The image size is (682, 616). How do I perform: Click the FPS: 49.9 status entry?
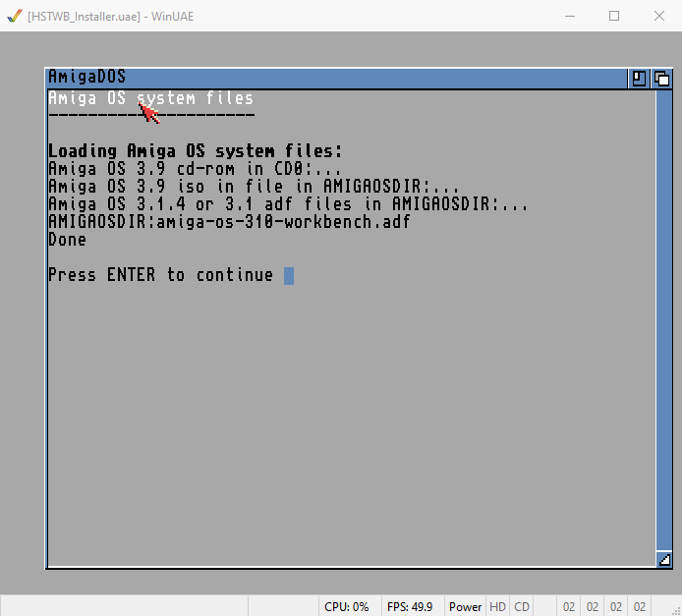click(410, 607)
